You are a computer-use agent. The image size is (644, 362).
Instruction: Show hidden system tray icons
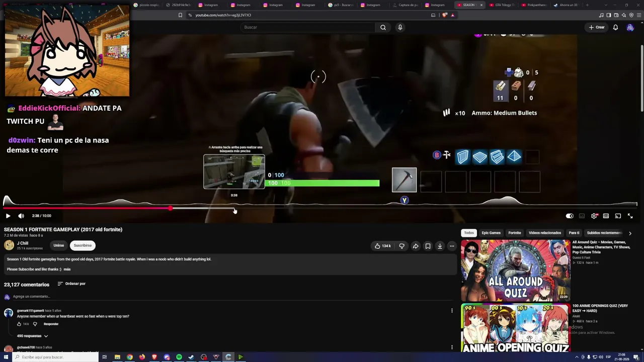(x=576, y=357)
